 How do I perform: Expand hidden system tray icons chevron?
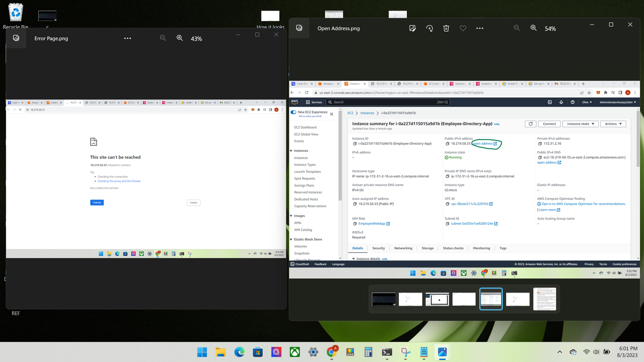(560, 352)
